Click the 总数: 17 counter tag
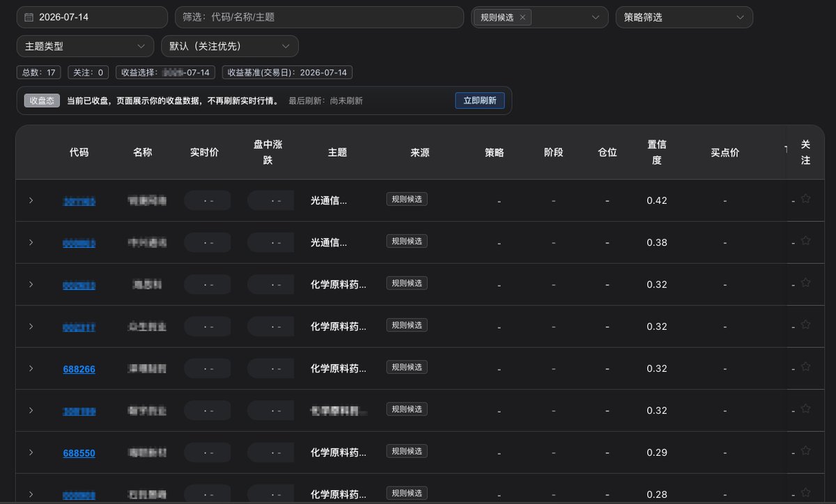This screenshot has height=504, width=836. [x=39, y=72]
